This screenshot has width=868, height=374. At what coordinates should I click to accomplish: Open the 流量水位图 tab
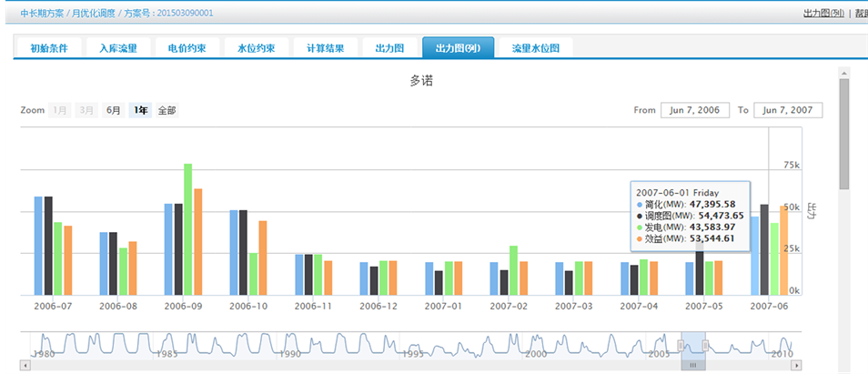[x=536, y=48]
